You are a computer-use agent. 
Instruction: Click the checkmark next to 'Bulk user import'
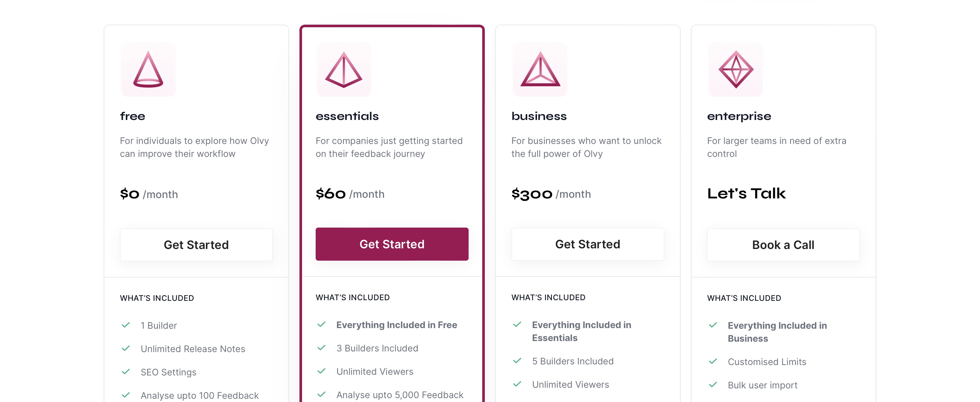(x=713, y=385)
